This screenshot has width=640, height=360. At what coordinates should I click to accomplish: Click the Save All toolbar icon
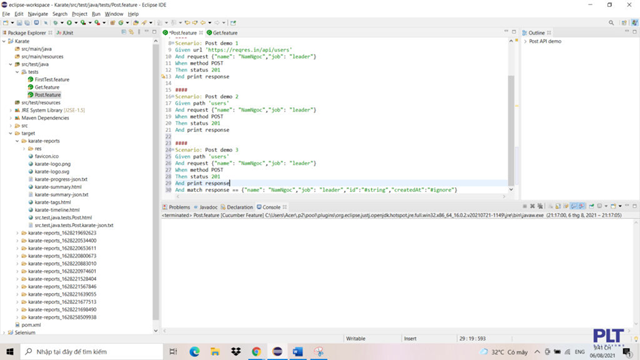(27, 23)
